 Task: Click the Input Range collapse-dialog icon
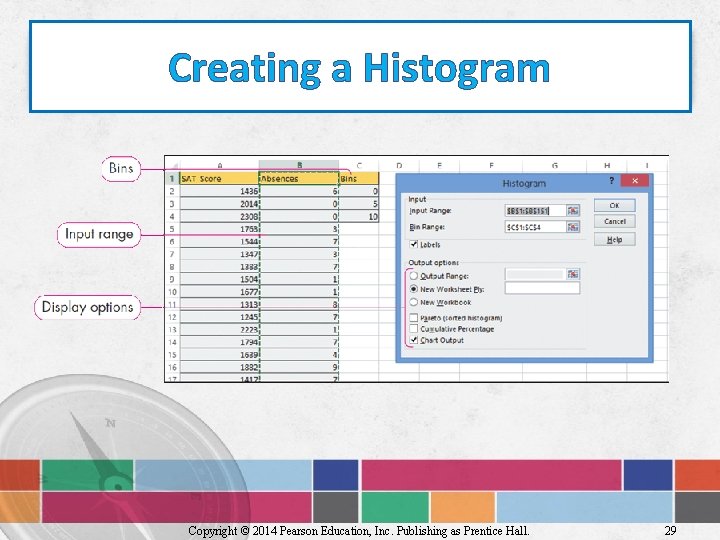(x=573, y=210)
